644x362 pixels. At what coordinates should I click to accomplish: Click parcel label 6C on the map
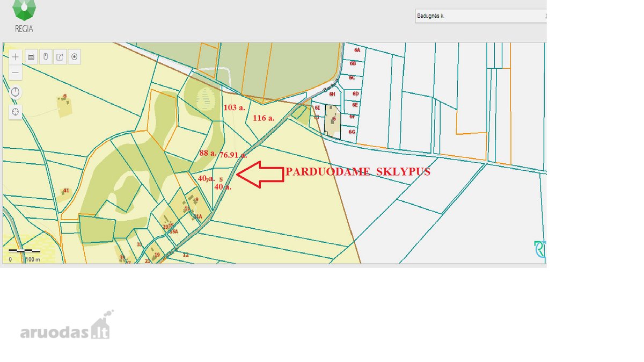(x=352, y=78)
